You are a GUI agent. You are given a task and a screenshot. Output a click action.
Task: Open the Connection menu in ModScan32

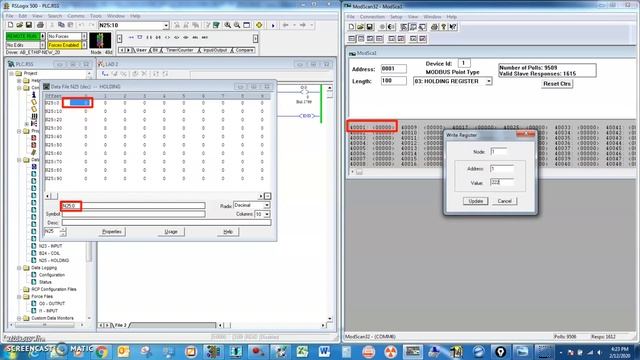click(372, 17)
